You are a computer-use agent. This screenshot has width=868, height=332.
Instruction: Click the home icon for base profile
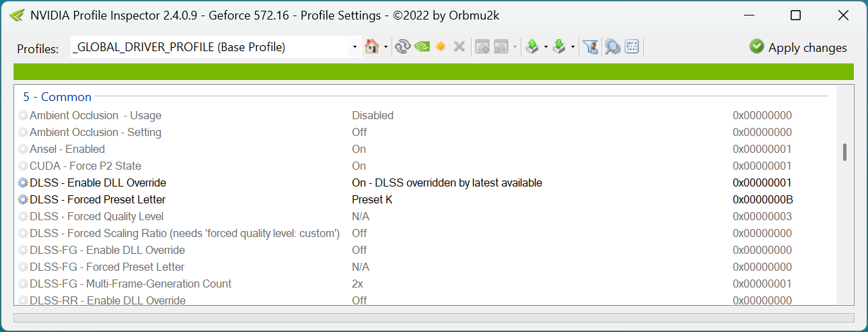click(x=371, y=47)
